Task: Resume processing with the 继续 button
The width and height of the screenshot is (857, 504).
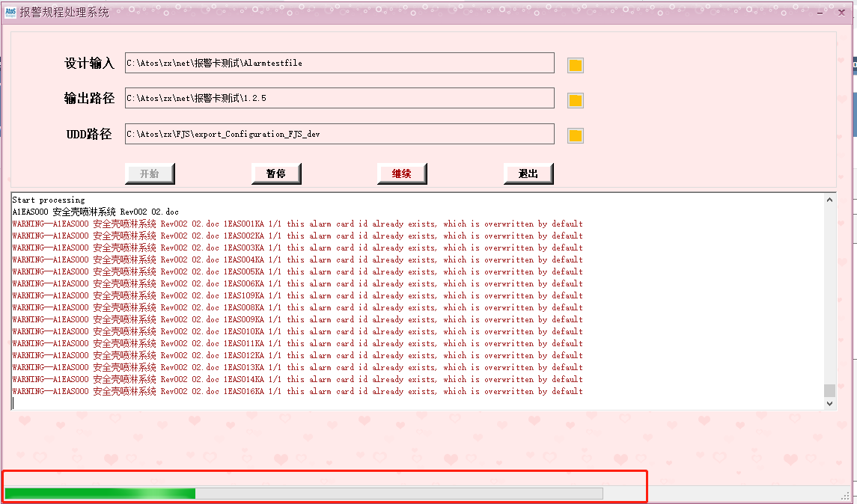Action: (402, 173)
